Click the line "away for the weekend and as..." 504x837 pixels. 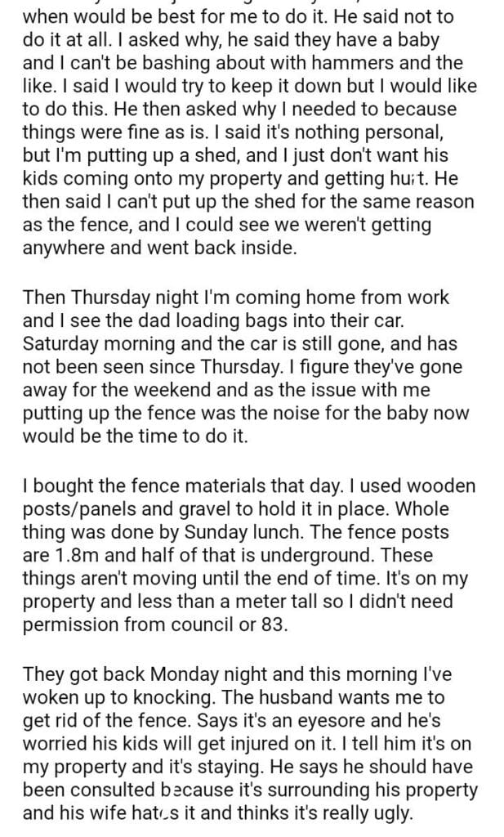point(221,391)
